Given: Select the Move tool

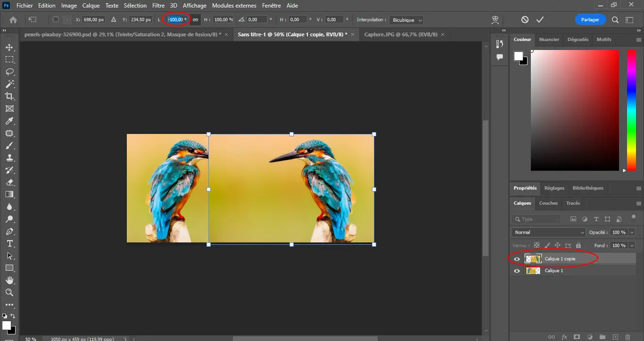Looking at the screenshot, I should pyautogui.click(x=9, y=48).
